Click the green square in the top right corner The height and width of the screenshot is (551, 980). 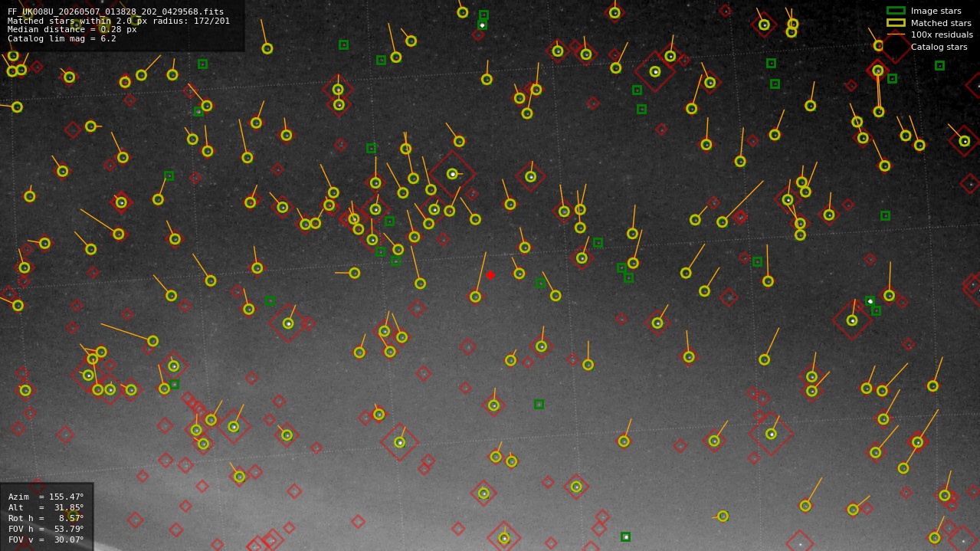[x=939, y=66]
